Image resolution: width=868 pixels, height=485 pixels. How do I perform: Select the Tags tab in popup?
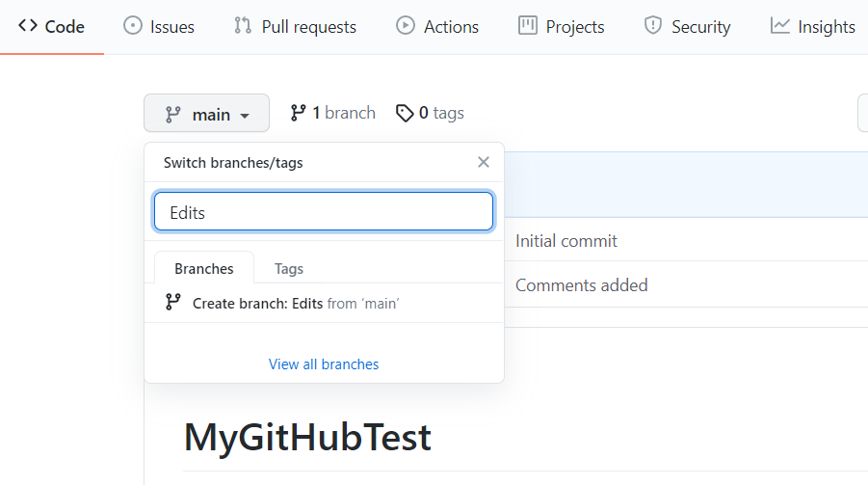[289, 268]
